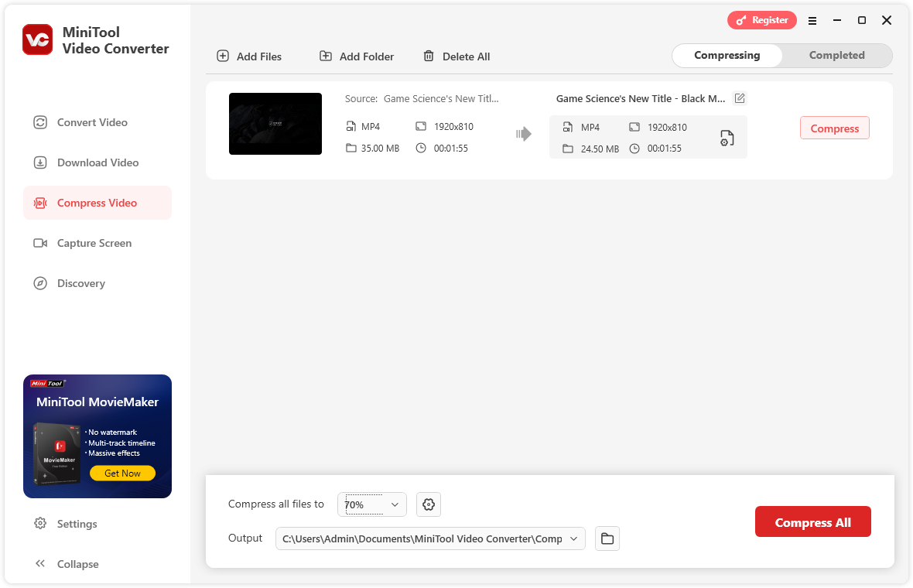Browse output folder with folder icon
913x588 pixels.
point(607,538)
